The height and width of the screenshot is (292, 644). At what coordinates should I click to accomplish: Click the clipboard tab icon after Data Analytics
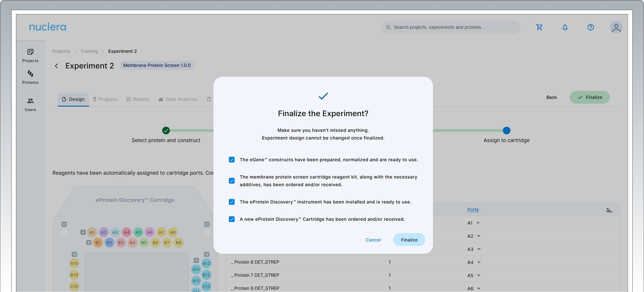[209, 99]
